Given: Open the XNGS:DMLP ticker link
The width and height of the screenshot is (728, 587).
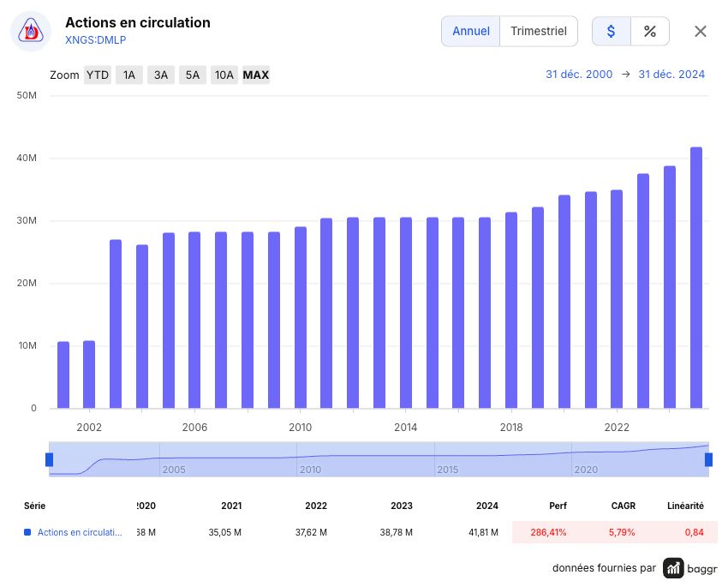Looking at the screenshot, I should click(96, 40).
